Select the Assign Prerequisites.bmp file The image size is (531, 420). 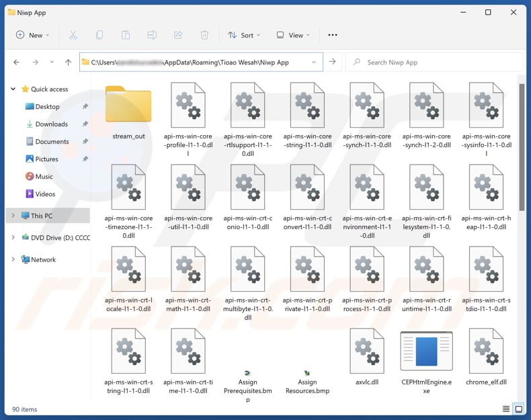click(x=248, y=386)
